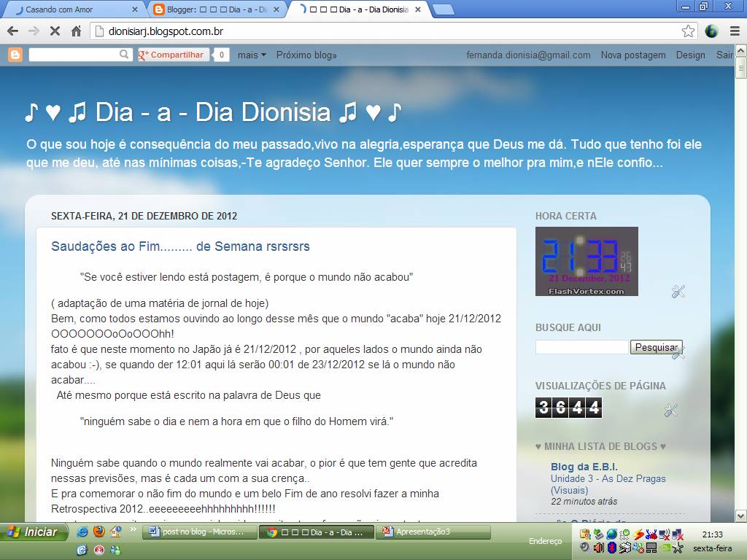Screen dimensions: 747x560
Task: Switch to the 'post no blog - Micros...' Word taskbar button
Action: tap(198, 532)
